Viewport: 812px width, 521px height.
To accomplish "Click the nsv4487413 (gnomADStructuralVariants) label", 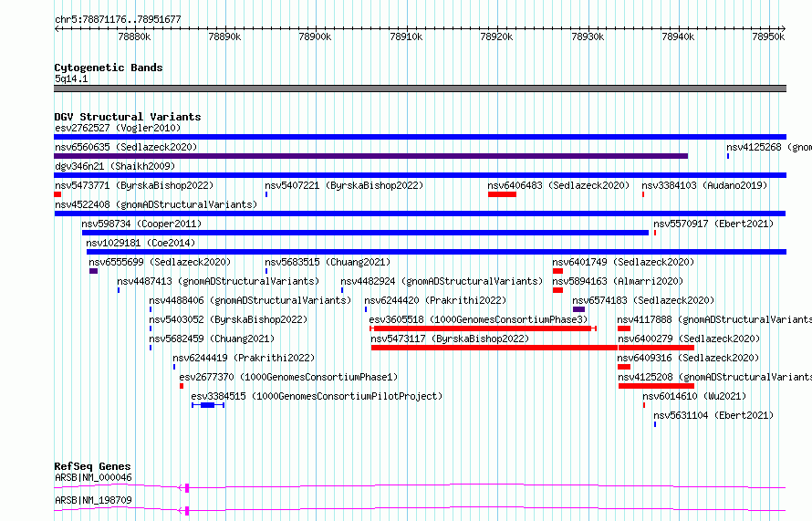I will (x=218, y=281).
